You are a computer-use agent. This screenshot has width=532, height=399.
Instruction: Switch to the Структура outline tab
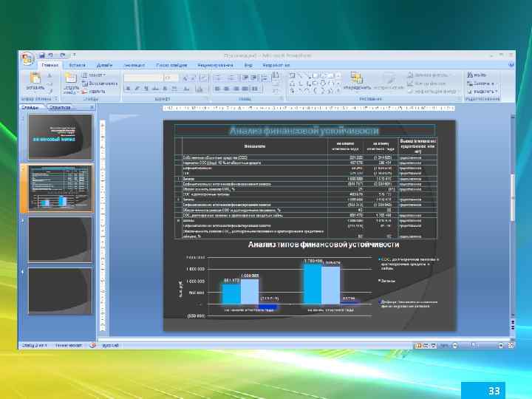coord(60,107)
